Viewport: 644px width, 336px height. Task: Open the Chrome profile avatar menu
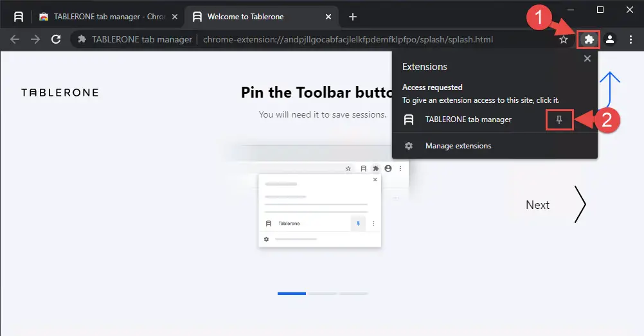click(610, 39)
